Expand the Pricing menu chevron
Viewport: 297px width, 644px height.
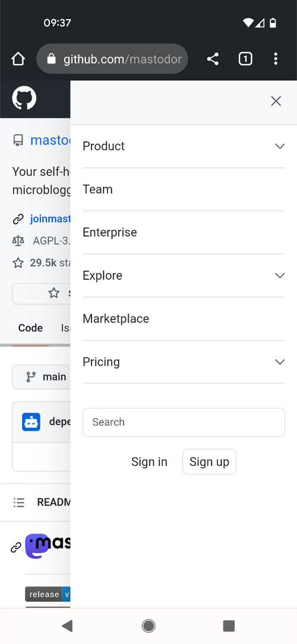click(280, 362)
